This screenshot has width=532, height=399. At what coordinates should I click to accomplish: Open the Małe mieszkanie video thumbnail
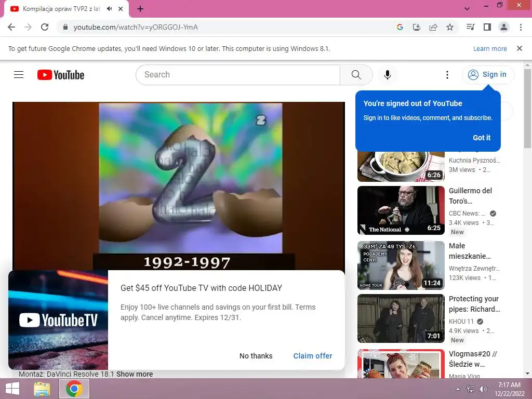click(401, 265)
